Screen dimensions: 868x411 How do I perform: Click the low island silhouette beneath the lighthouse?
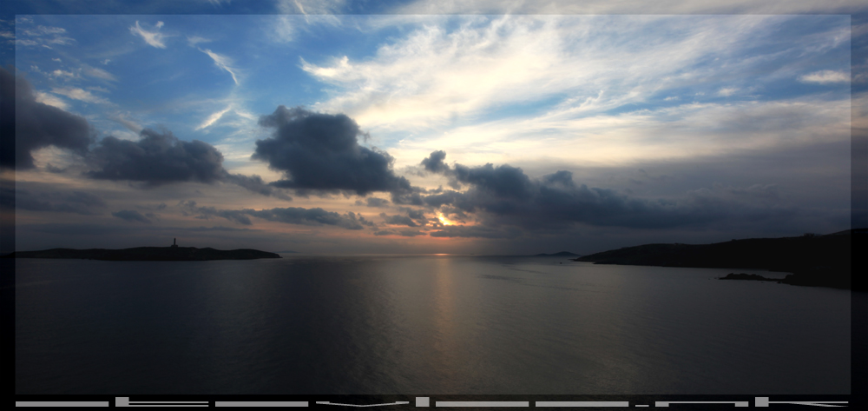[x=148, y=254]
